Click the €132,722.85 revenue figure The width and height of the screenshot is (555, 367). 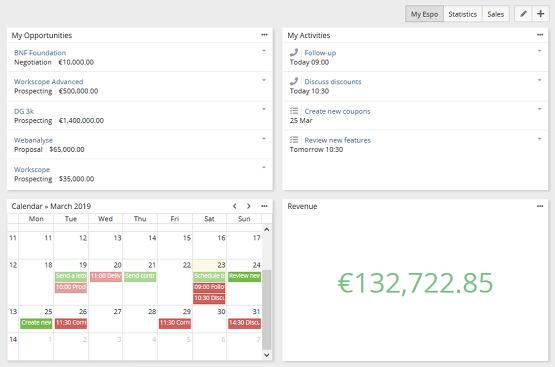click(x=415, y=283)
